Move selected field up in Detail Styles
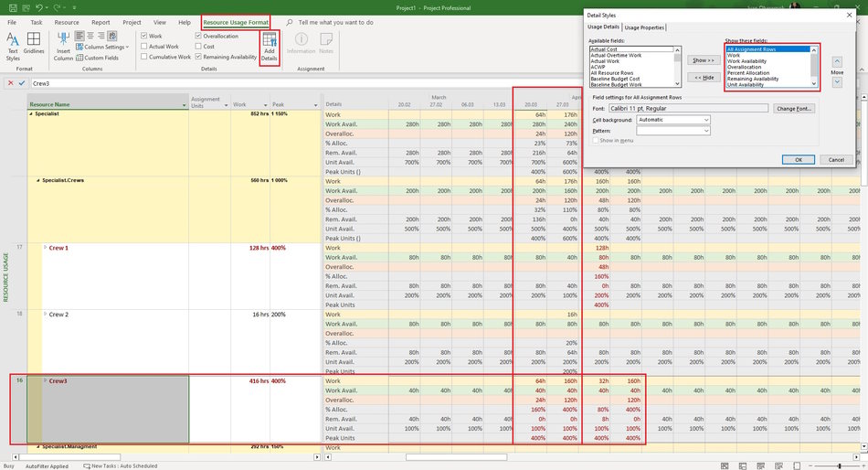868x470 pixels. tap(837, 61)
